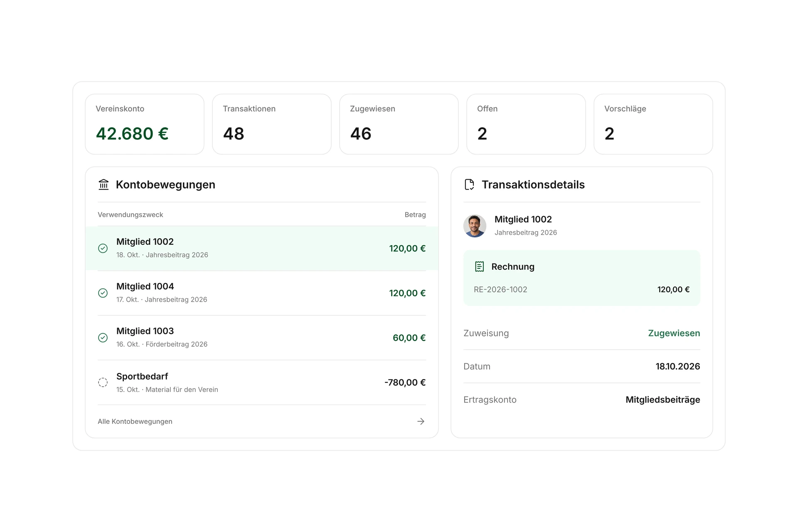Click the -780,00 € amount
The image size is (798, 532).
click(x=405, y=382)
